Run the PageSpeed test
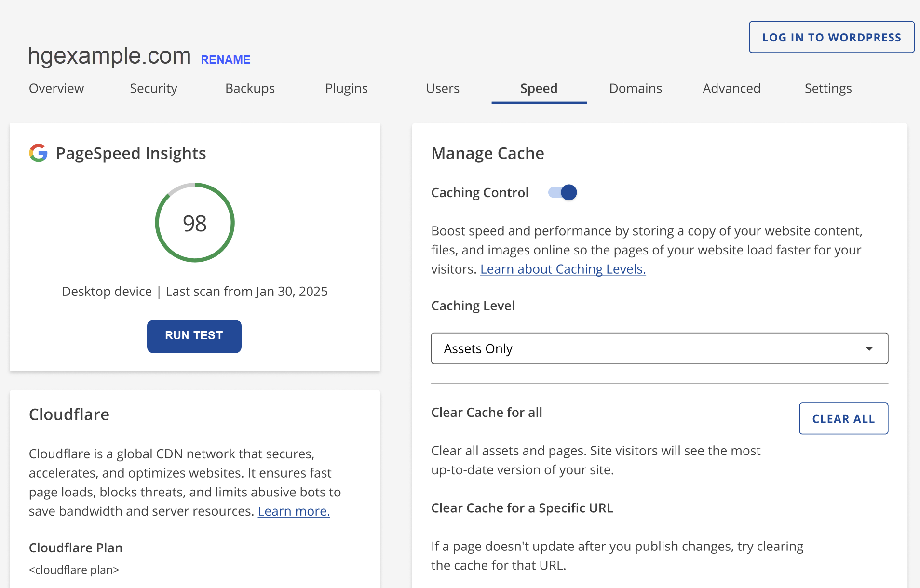The height and width of the screenshot is (588, 920). coord(194,336)
